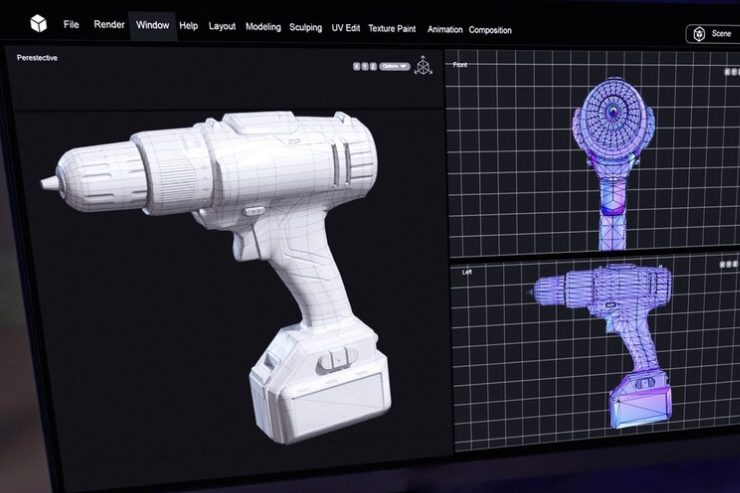Click the Front viewport label
This screenshot has width=740, height=493.
[x=460, y=65]
